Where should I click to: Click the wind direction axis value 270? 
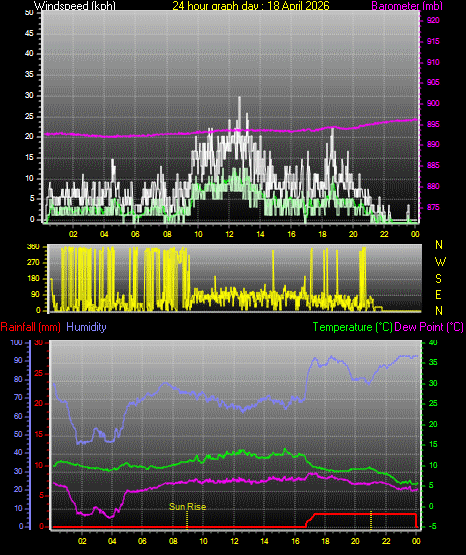tap(33, 263)
